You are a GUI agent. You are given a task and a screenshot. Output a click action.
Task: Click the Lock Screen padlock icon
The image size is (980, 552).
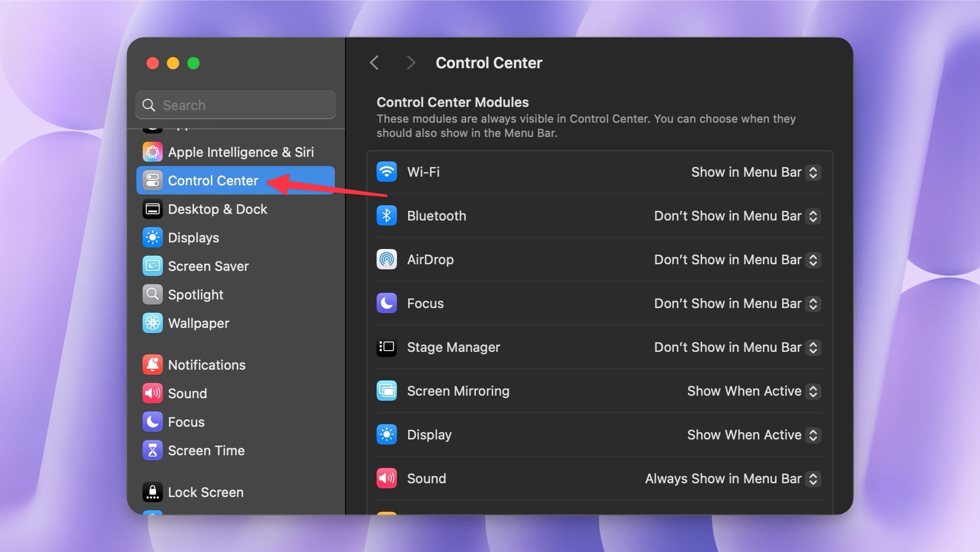tap(152, 492)
